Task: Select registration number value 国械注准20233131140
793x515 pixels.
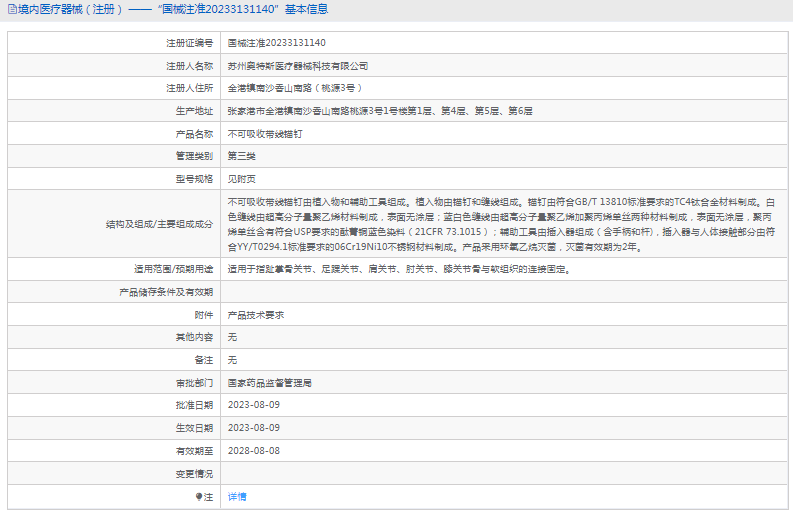Action: pyautogui.click(x=277, y=43)
